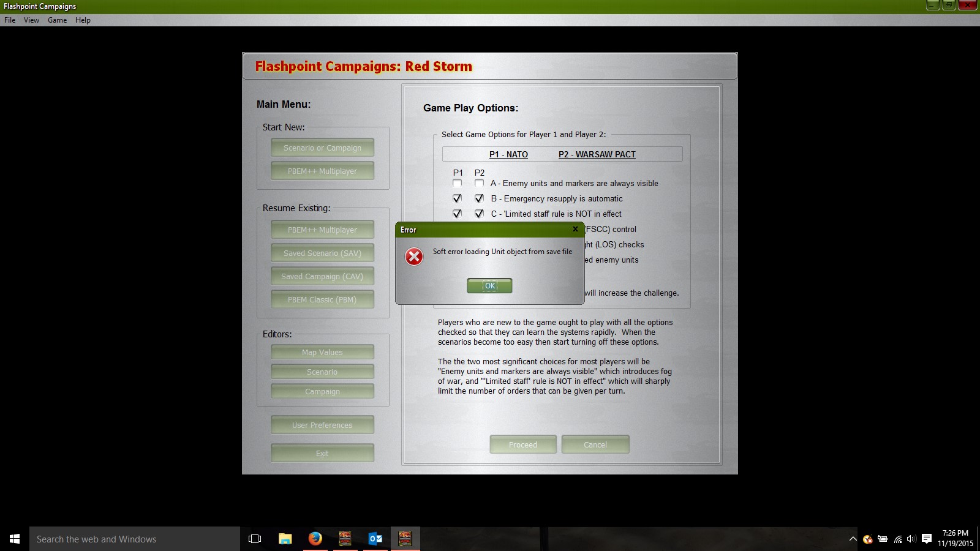Open the File menu
This screenshot has width=980, height=551.
point(10,20)
